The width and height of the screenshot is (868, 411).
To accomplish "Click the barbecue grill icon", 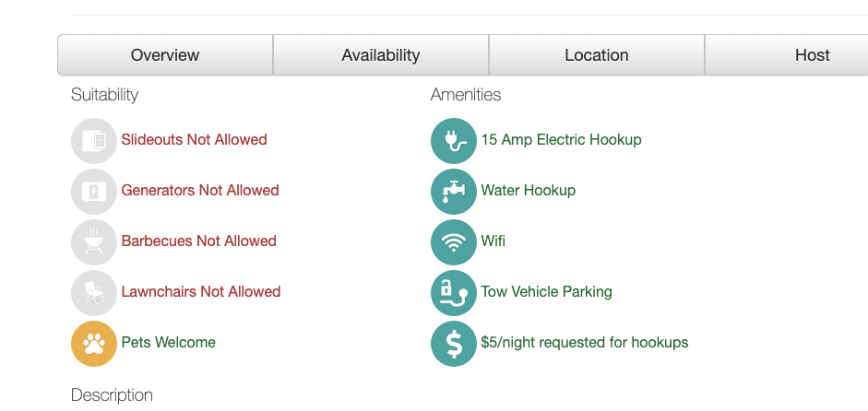I will click(93, 242).
